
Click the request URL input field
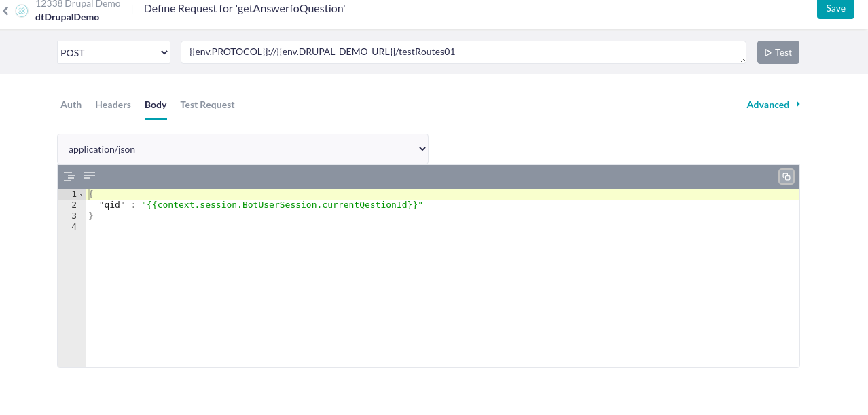[463, 52]
